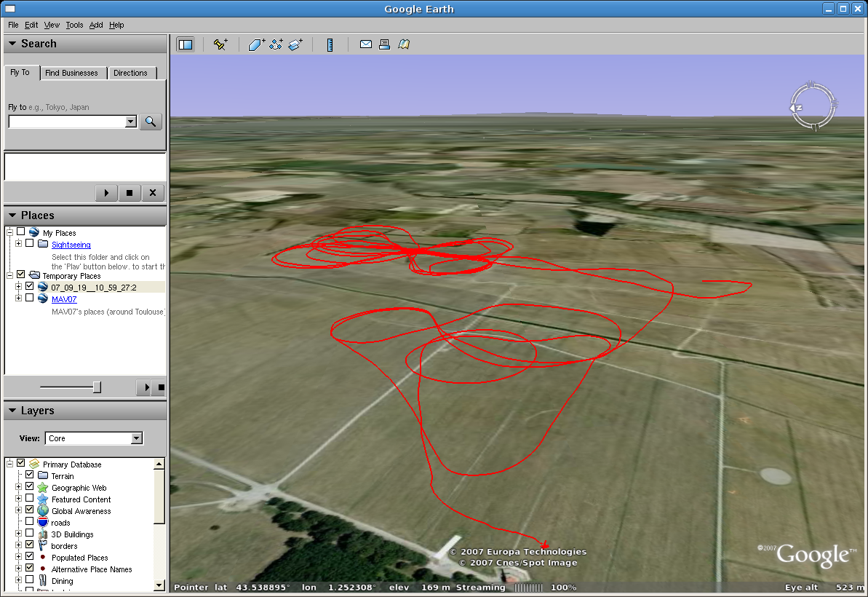The width and height of the screenshot is (868, 597).
Task: Uncheck the borders layer
Action: [x=29, y=545]
